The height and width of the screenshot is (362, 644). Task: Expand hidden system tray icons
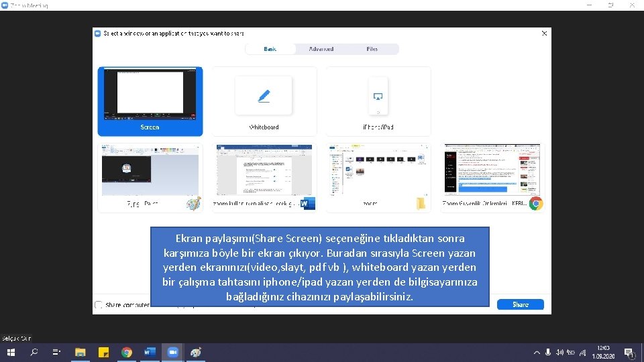(x=537, y=353)
